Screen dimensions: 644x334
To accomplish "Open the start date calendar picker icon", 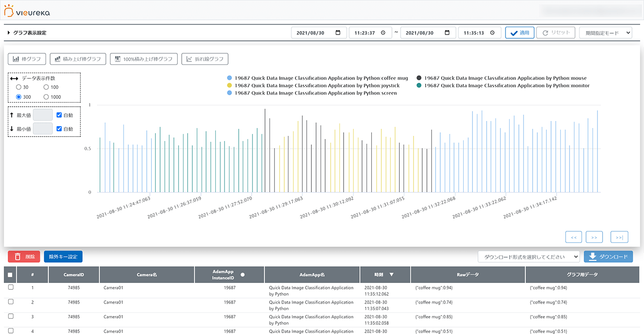I will [x=338, y=33].
